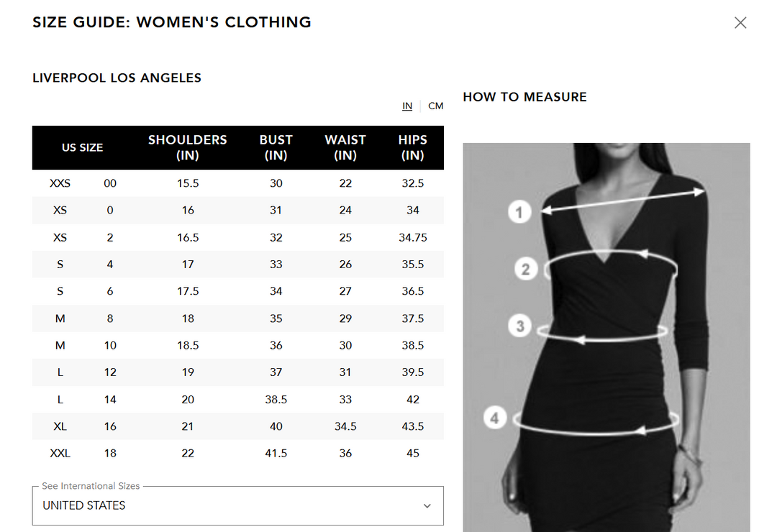Click the HIPS (IN) column header
This screenshot has height=532, width=777.
(x=412, y=147)
